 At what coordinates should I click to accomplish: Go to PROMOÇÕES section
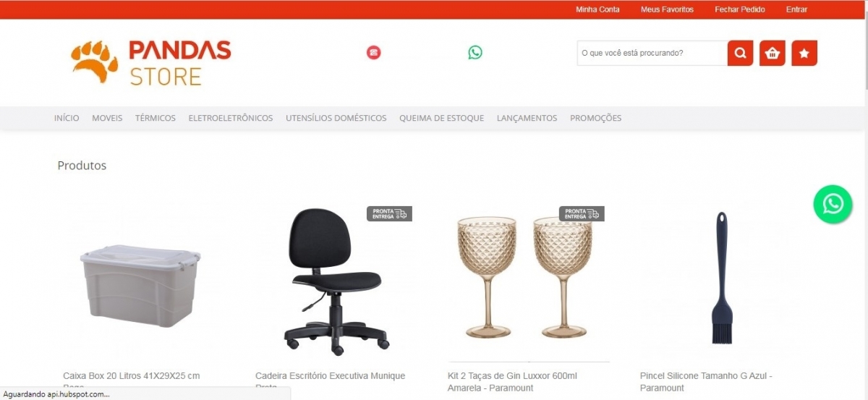tap(596, 118)
